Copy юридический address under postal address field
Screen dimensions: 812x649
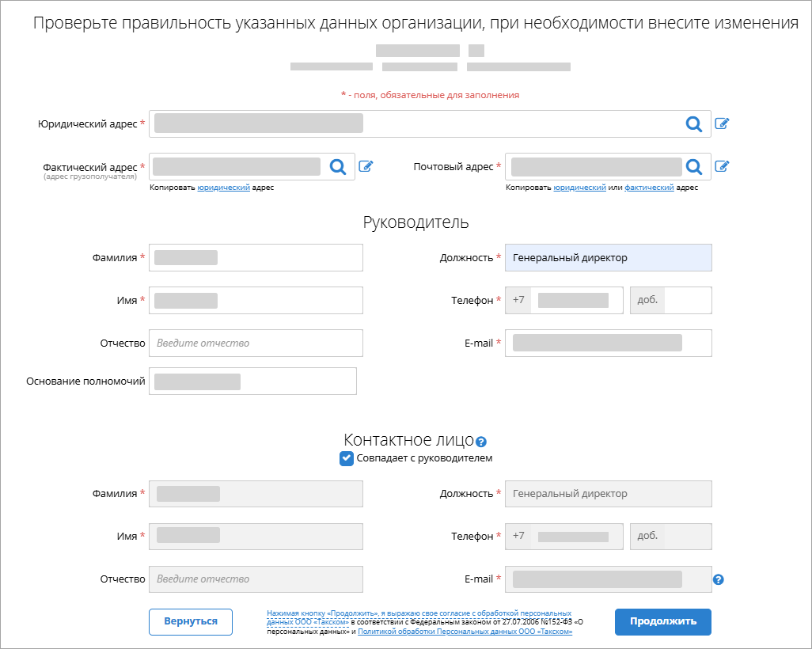[x=579, y=188]
